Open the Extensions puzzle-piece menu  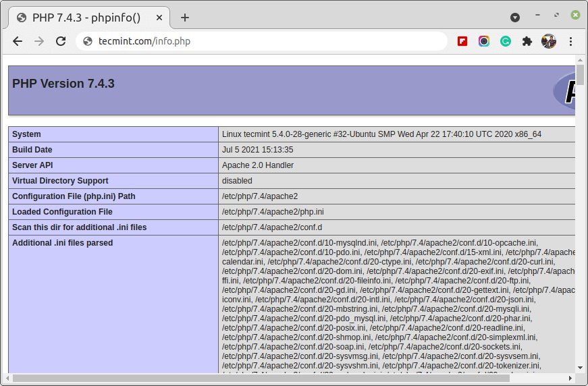pos(527,41)
